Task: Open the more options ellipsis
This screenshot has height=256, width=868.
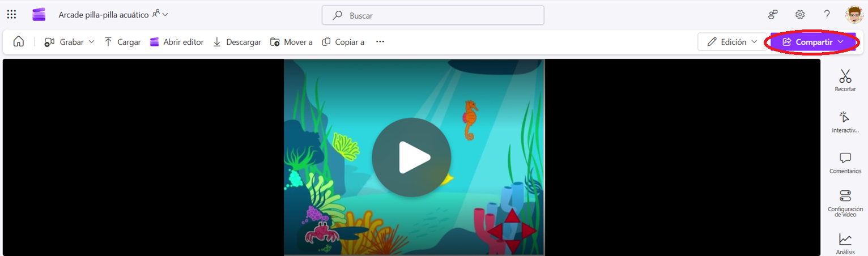Action: (380, 42)
